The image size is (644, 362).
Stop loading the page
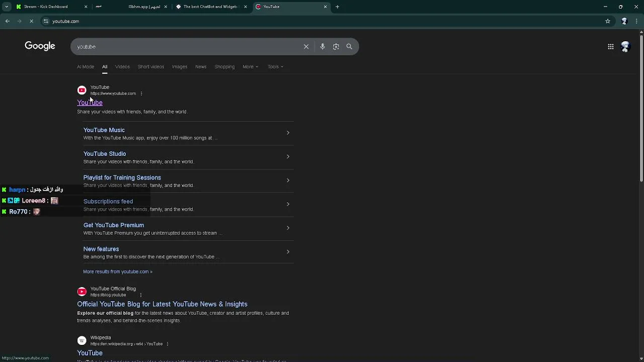click(31, 21)
